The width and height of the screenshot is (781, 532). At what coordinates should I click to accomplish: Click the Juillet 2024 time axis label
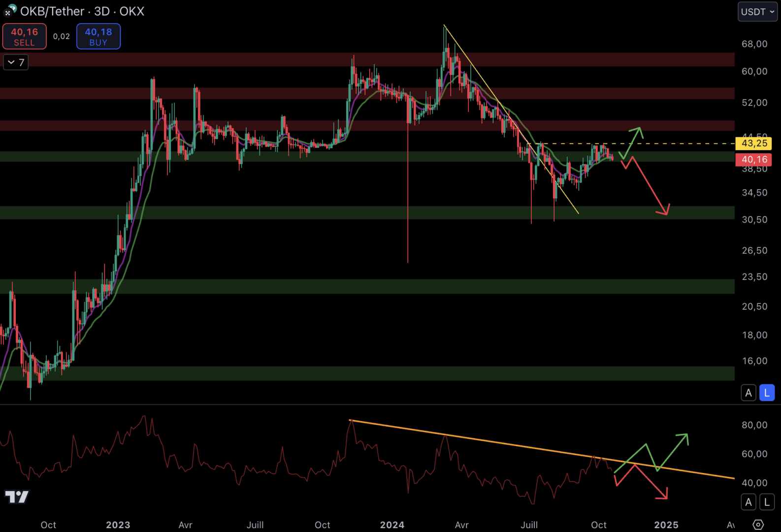[x=529, y=525]
